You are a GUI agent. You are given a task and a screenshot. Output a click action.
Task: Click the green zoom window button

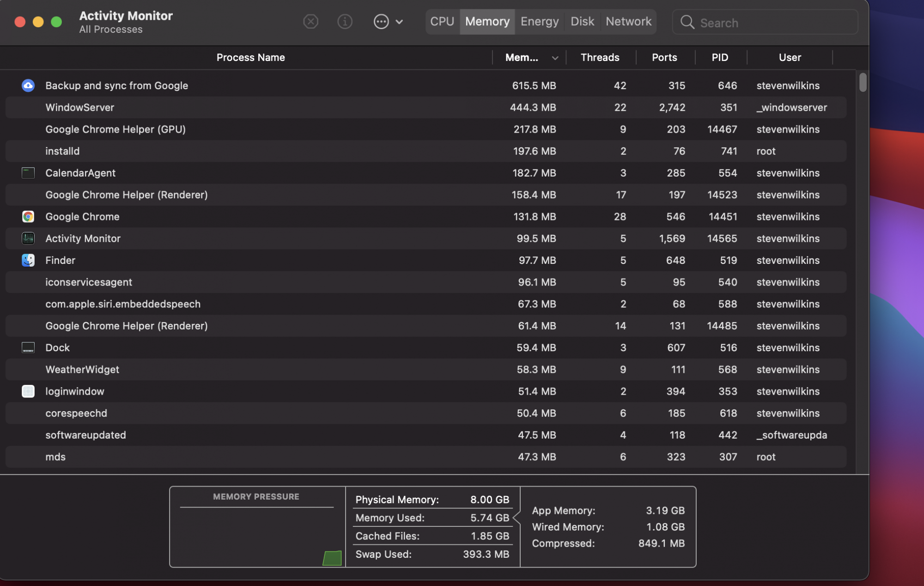click(x=56, y=22)
